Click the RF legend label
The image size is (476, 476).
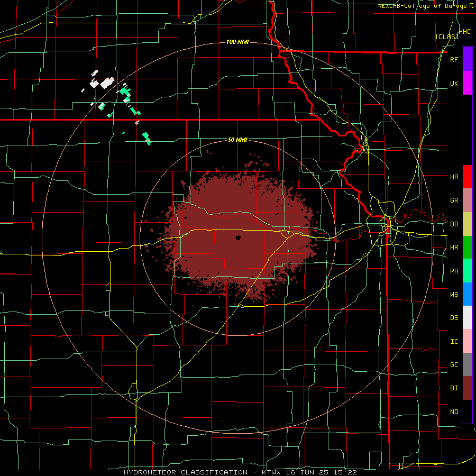(454, 59)
